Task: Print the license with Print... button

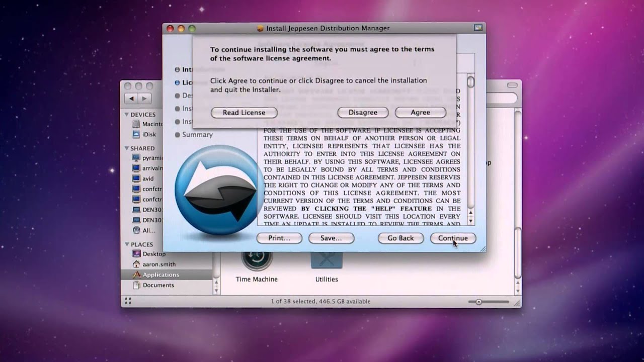Action: [279, 238]
